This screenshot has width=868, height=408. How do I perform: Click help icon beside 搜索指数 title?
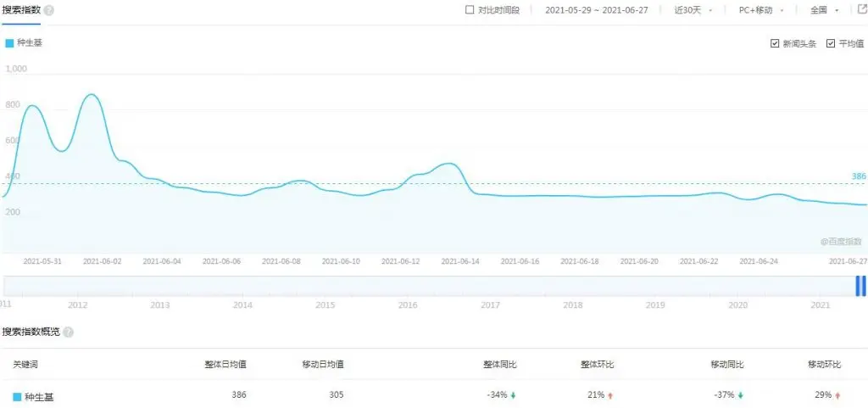(x=49, y=10)
